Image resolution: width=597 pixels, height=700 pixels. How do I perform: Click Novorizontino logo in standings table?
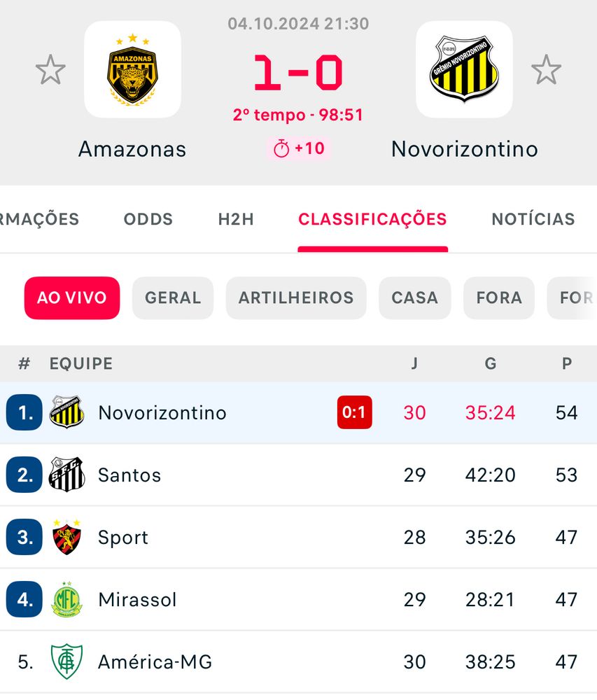pyautogui.click(x=66, y=412)
